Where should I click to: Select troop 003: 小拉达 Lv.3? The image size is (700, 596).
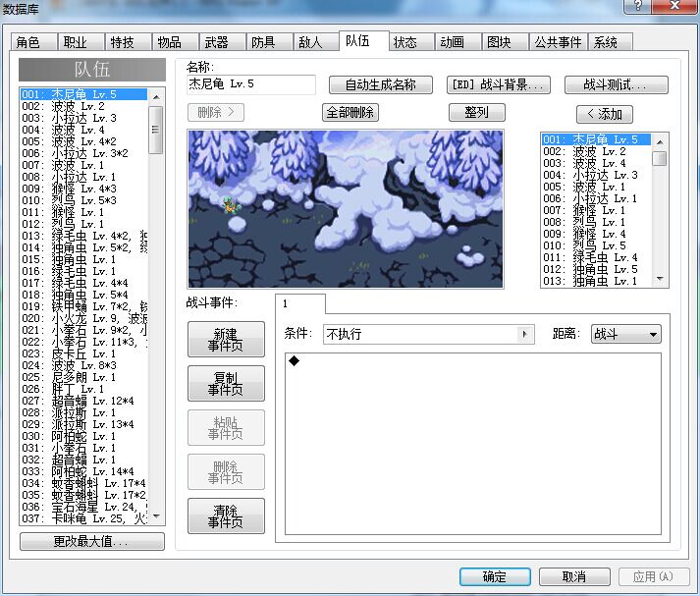[x=83, y=118]
